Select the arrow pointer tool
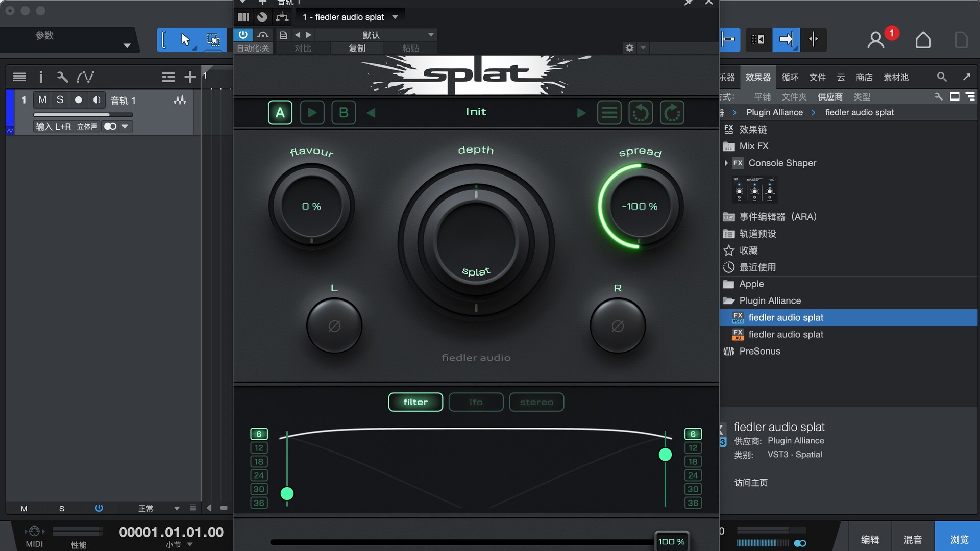This screenshot has height=551, width=980. [185, 39]
